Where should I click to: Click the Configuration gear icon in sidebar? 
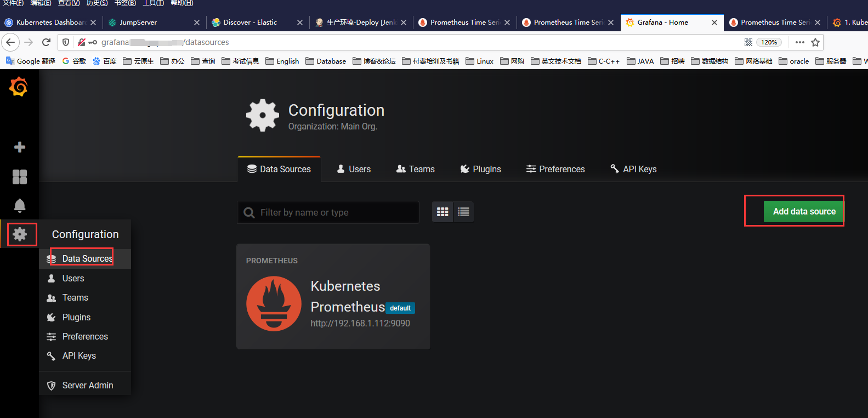tap(20, 234)
